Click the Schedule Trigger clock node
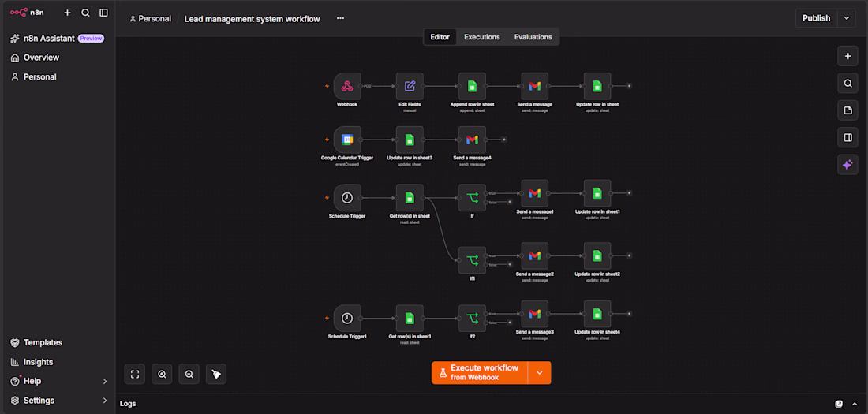Screen dimensions: 868x414 tap(347, 198)
